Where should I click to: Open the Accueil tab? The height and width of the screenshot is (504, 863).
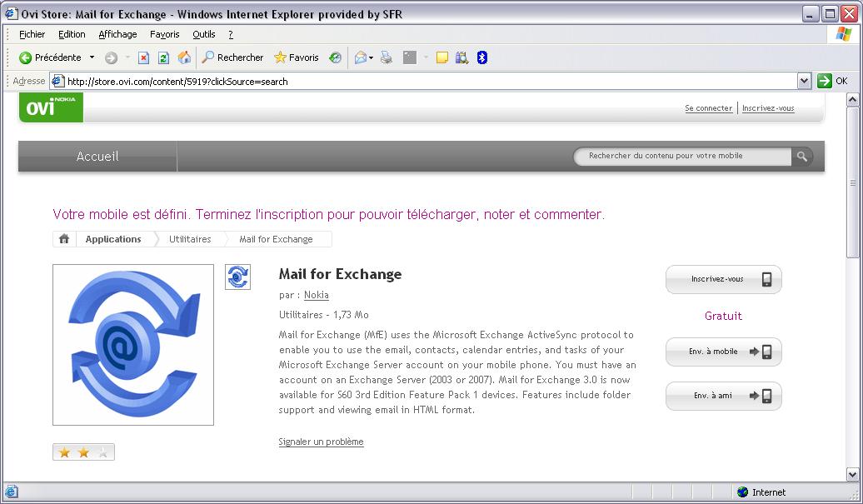[x=97, y=157]
